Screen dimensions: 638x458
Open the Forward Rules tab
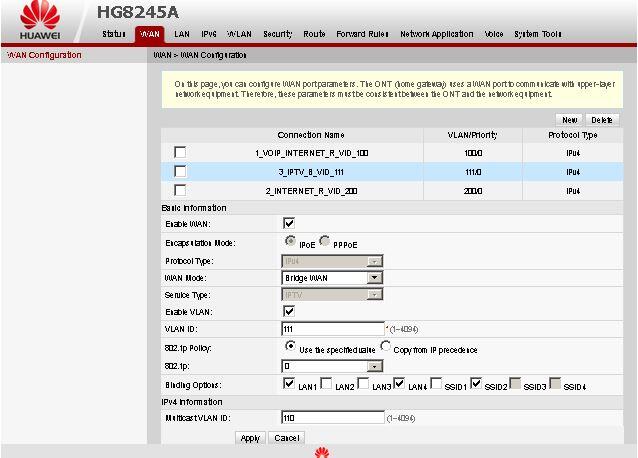point(362,34)
